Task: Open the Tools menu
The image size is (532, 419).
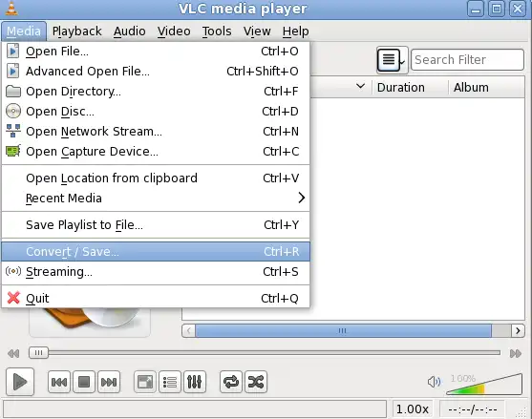Action: click(217, 31)
